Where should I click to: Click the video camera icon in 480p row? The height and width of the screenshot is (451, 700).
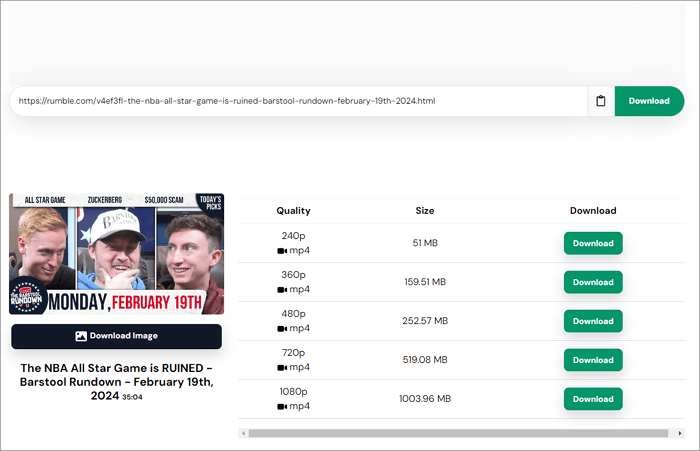click(282, 329)
